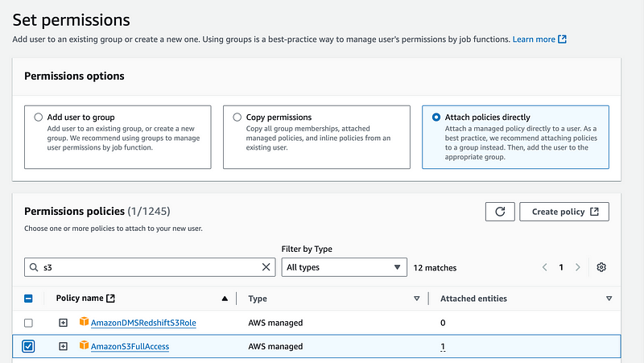This screenshot has width=644, height=363.
Task: Clear the s3 search text
Action: [x=266, y=267]
